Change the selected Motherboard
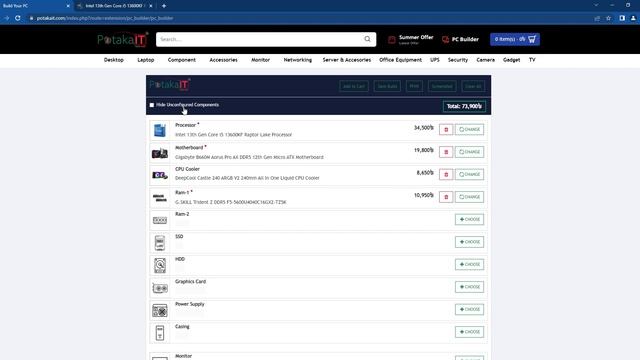The image size is (640, 360). pos(469,152)
